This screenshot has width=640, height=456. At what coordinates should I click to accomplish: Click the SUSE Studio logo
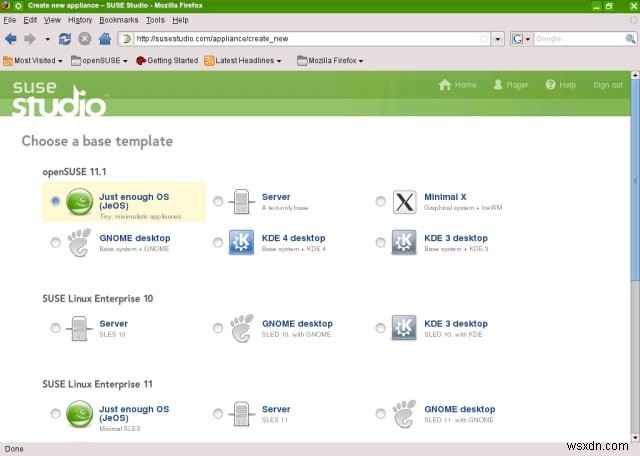59,98
